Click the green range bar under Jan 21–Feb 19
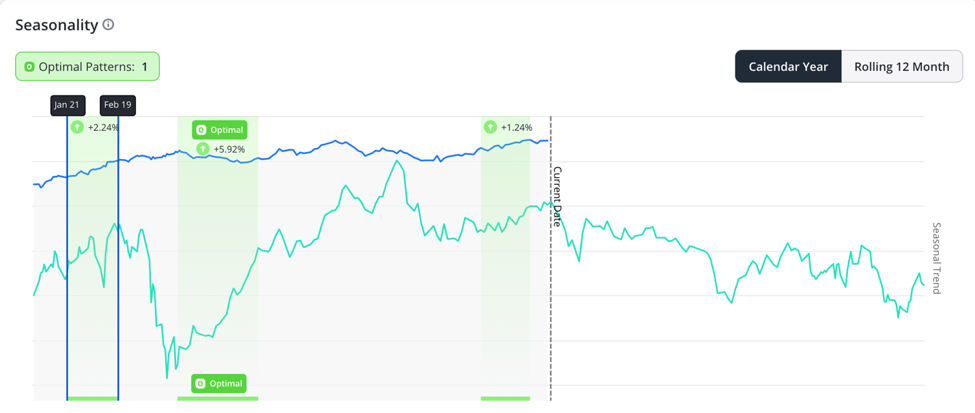 [93, 398]
